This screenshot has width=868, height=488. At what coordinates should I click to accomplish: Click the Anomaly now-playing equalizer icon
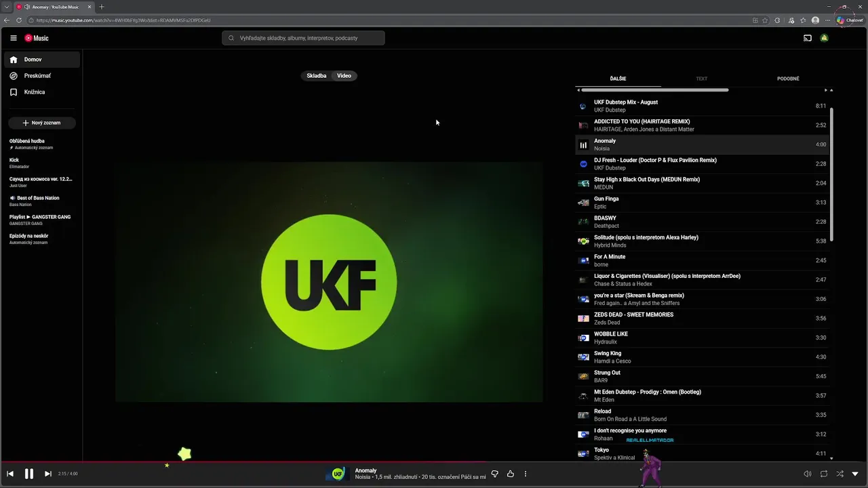pos(583,144)
